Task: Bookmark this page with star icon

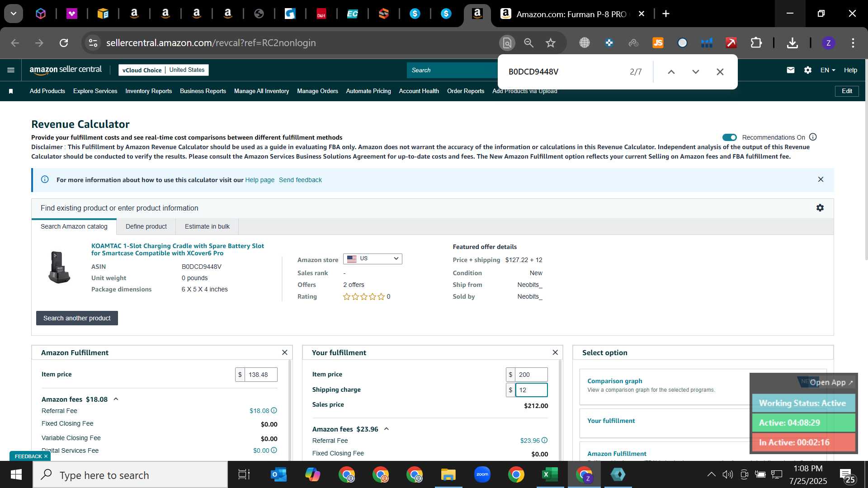Action: (x=550, y=43)
